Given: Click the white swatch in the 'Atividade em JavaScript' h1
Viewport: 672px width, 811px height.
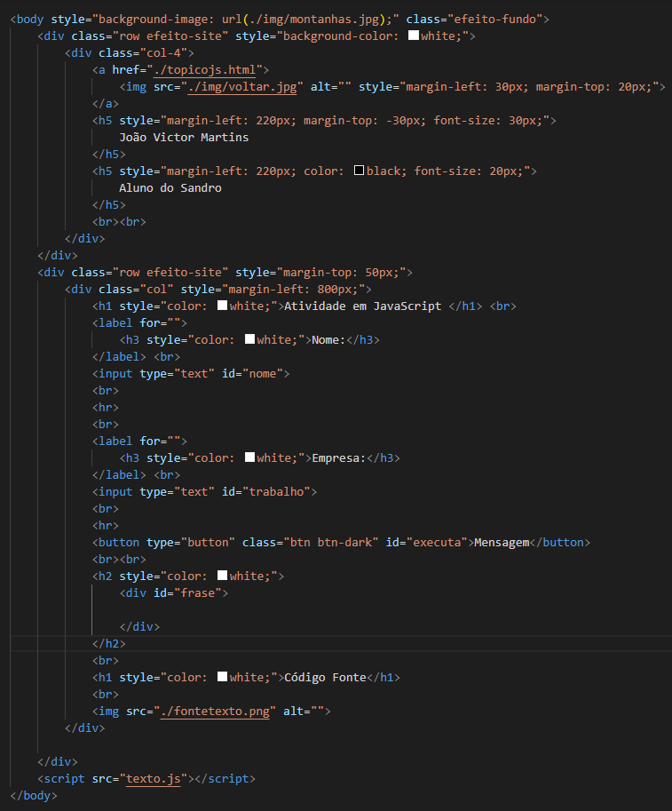Looking at the screenshot, I should tap(222, 306).
